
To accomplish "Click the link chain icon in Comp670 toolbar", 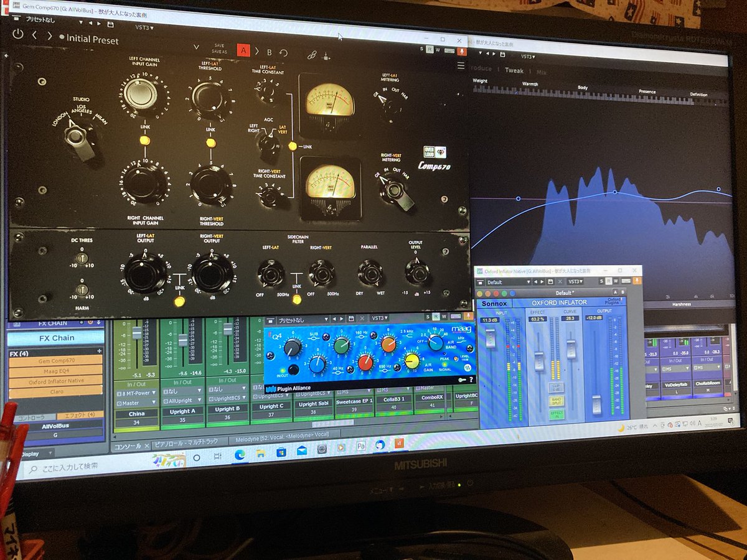I will pyautogui.click(x=312, y=55).
